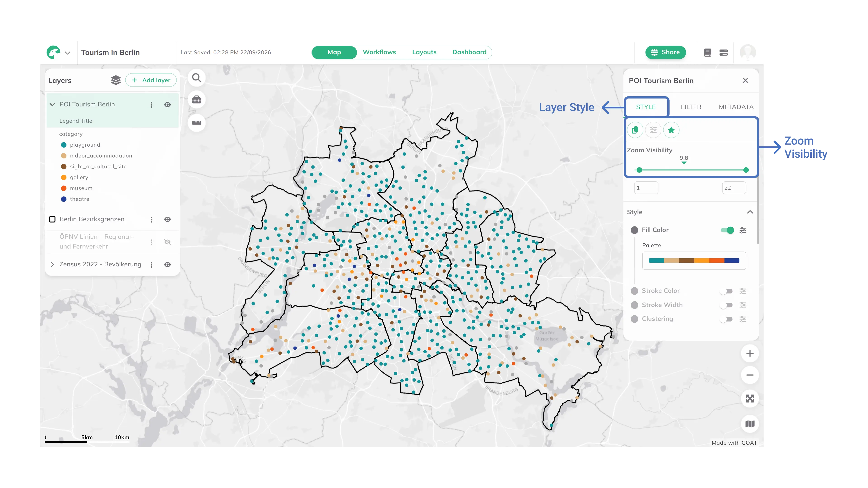
Task: Hide the Berlin Bezirksgrenzen layer
Action: (167, 220)
